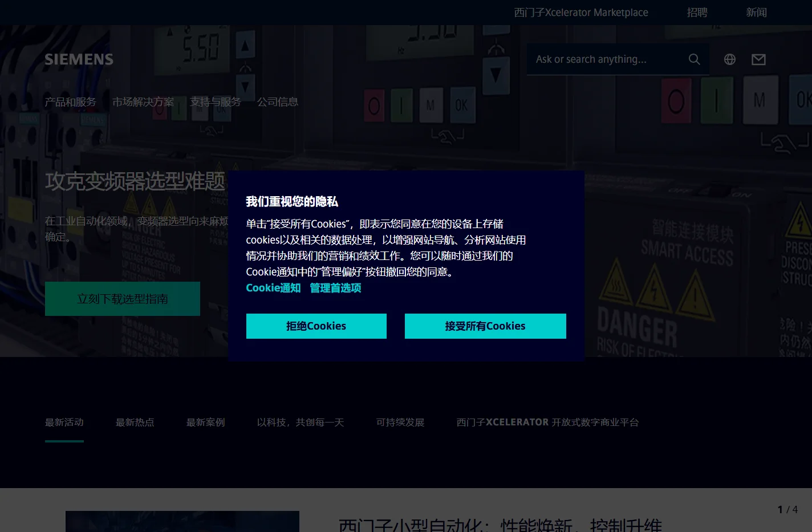Image resolution: width=812 pixels, height=532 pixels.
Task: Select 西门子XCELERATOR 开放式数字商业平台 tab
Action: click(x=547, y=423)
